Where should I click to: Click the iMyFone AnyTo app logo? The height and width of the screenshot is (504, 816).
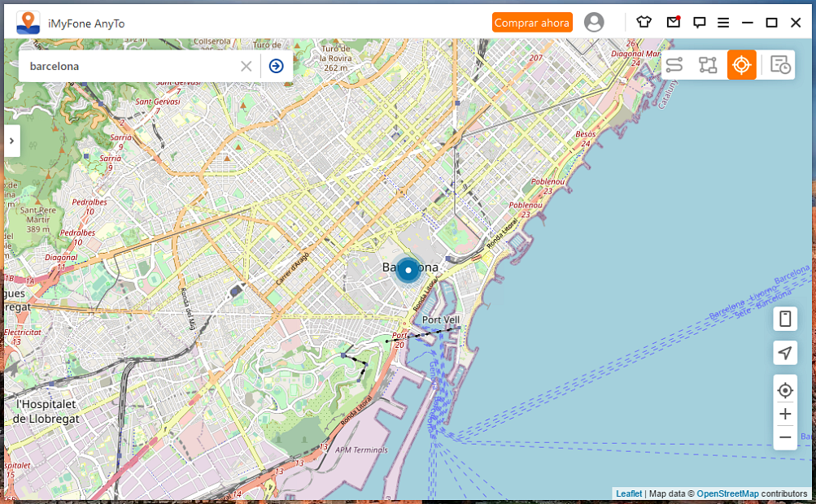click(x=28, y=23)
